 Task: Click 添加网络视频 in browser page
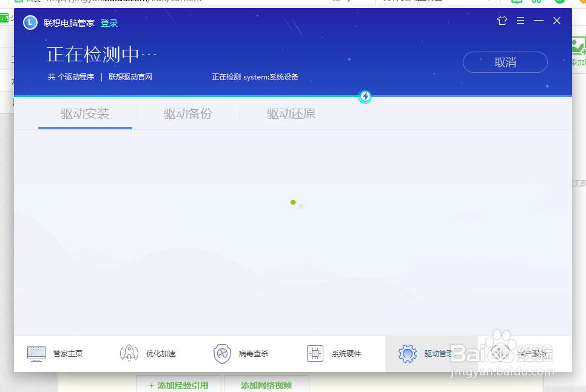point(266,385)
